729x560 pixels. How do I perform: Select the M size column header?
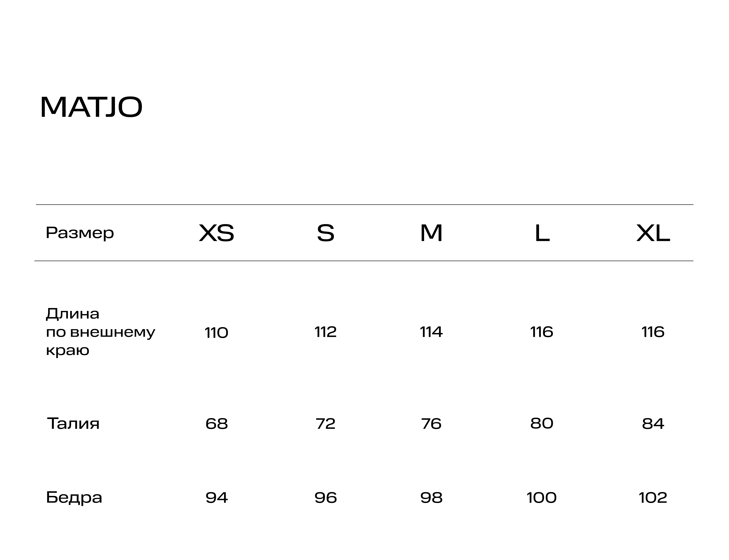(x=431, y=233)
